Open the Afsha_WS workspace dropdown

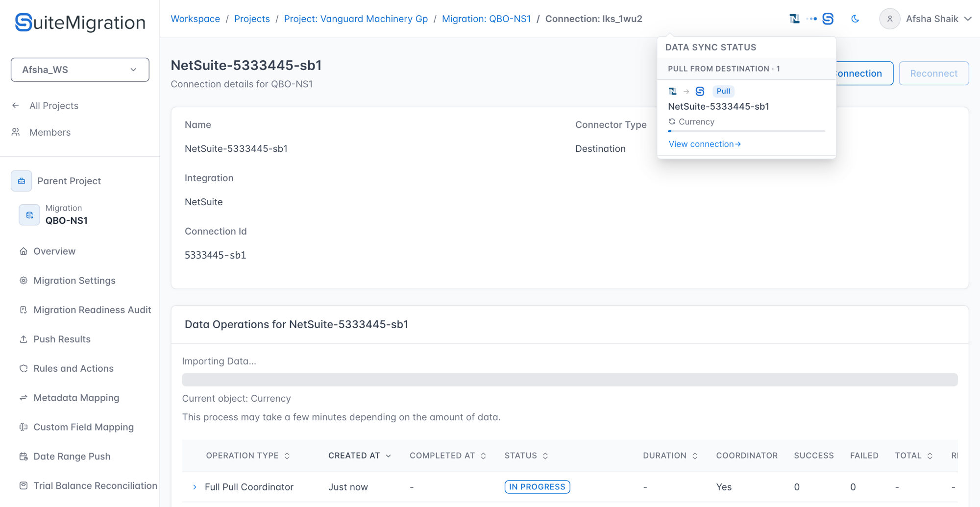click(80, 70)
